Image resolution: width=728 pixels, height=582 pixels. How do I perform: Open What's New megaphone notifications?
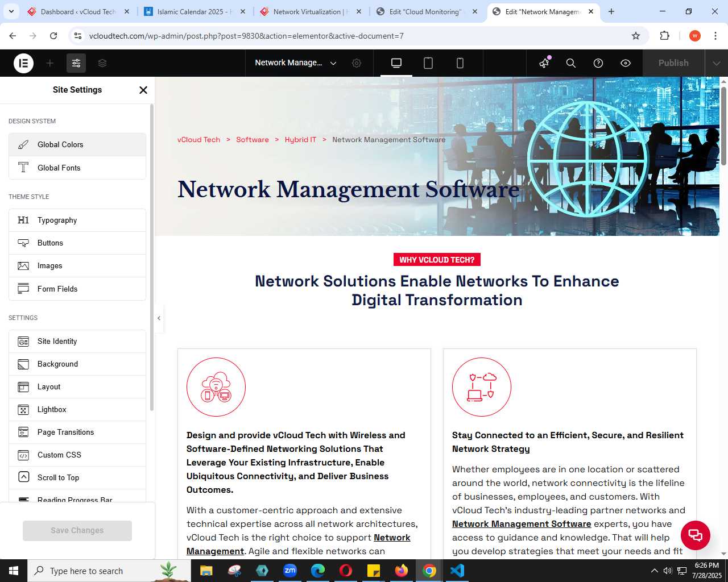point(544,63)
